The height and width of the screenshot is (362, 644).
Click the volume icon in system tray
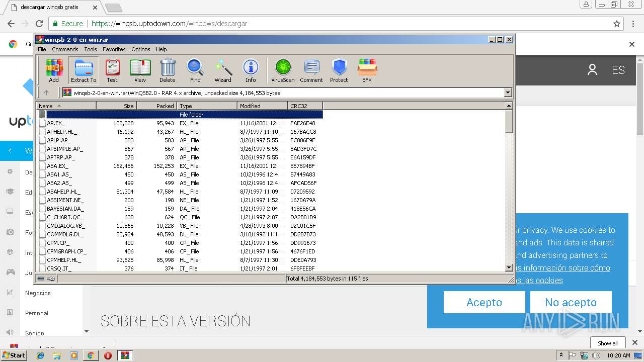pyautogui.click(x=596, y=355)
